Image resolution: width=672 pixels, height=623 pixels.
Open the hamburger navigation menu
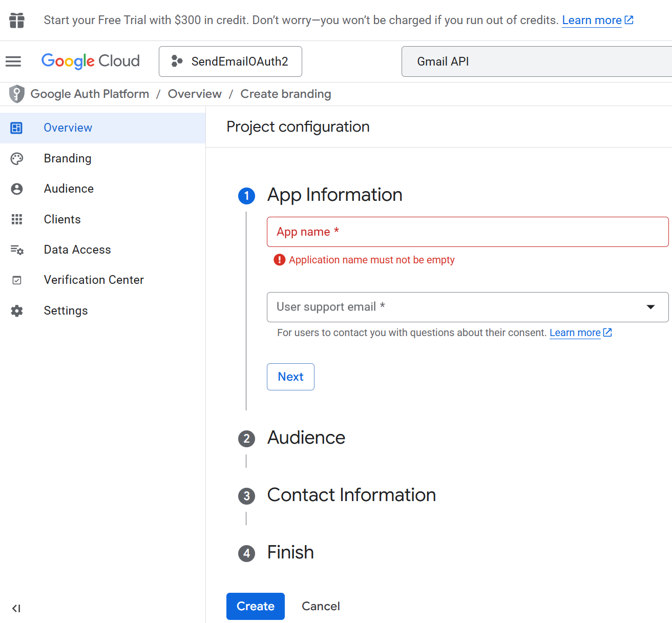[13, 61]
